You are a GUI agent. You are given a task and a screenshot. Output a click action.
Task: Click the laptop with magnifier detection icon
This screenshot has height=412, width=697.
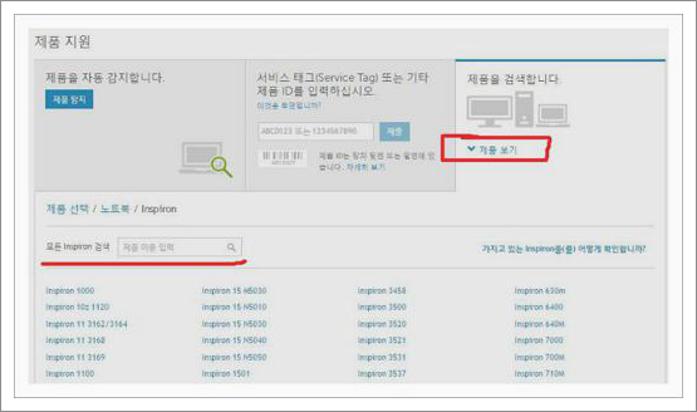pos(206,159)
